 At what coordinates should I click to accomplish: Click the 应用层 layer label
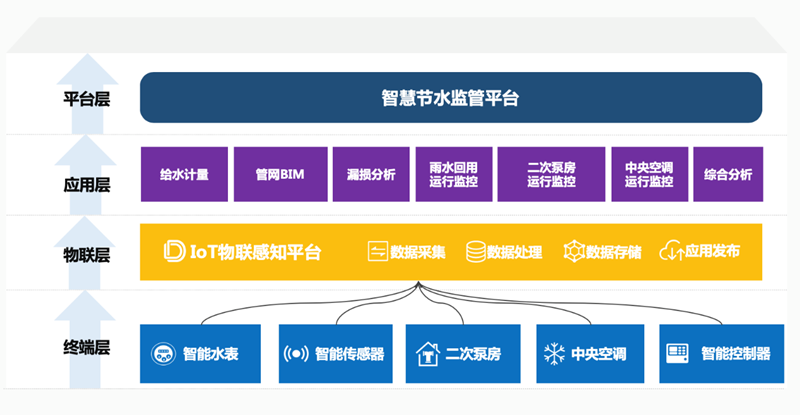87,185
